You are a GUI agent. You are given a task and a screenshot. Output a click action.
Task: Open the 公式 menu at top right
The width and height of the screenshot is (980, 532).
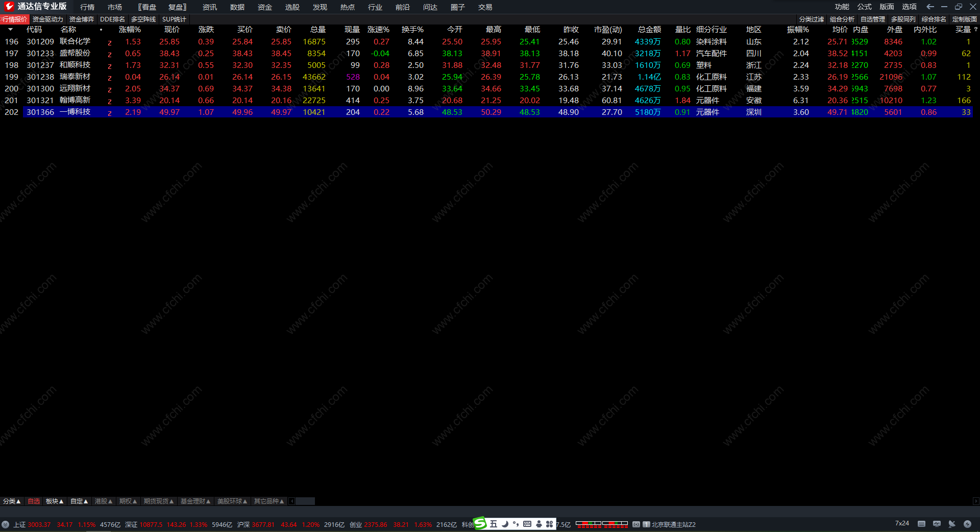(864, 7)
